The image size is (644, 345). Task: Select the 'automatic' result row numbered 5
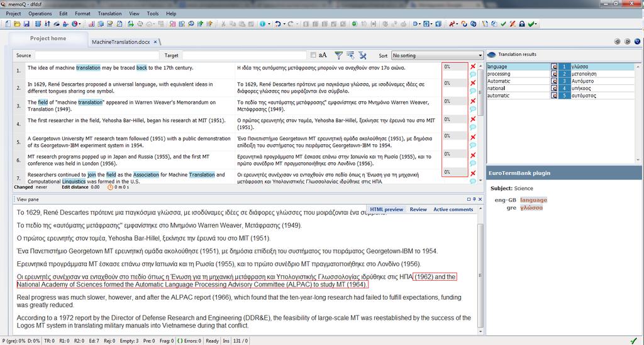560,96
